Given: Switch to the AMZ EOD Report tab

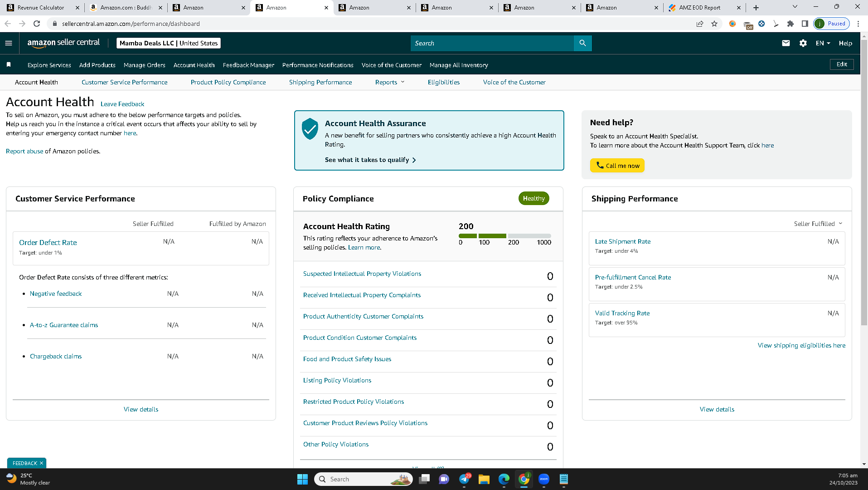Looking at the screenshot, I should pyautogui.click(x=704, y=8).
